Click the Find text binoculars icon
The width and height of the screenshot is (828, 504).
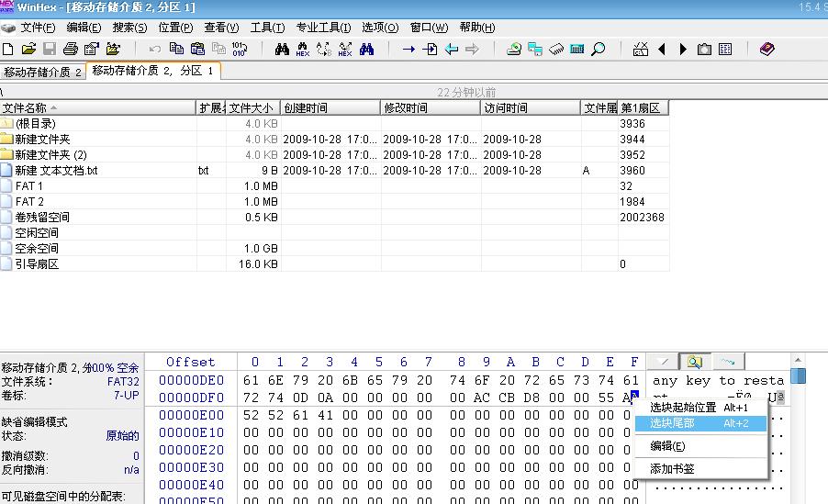[x=282, y=50]
